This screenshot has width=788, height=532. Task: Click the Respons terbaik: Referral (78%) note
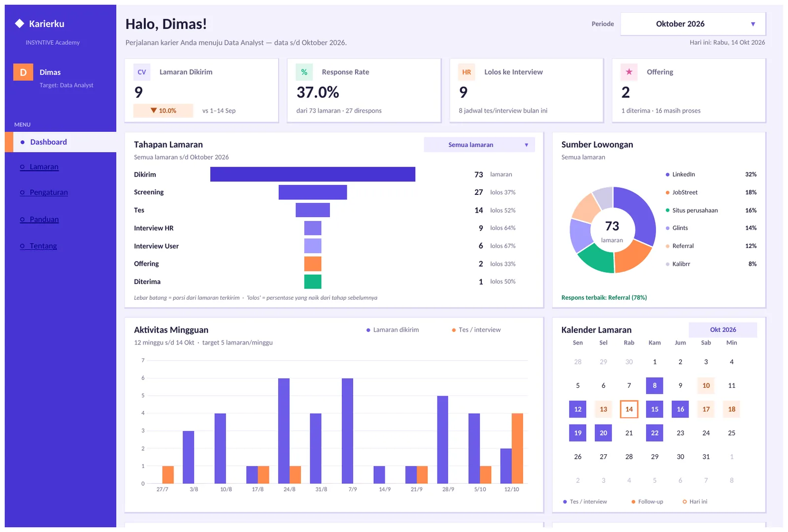click(x=604, y=298)
